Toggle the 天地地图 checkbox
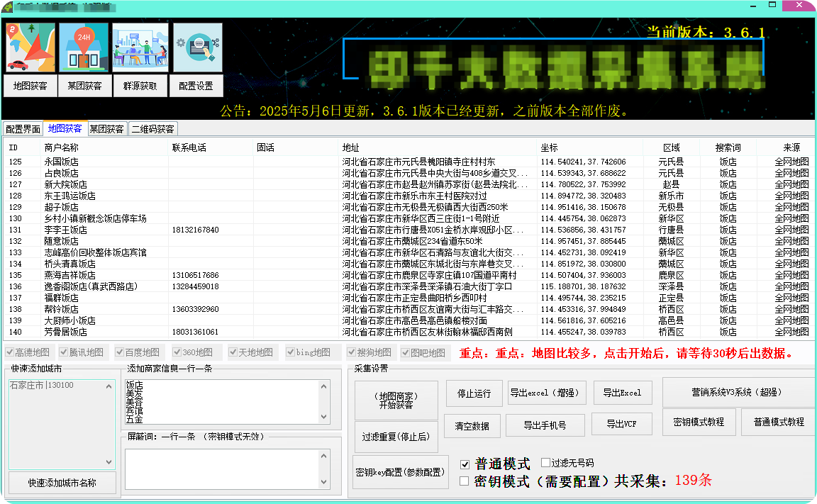 click(x=233, y=352)
